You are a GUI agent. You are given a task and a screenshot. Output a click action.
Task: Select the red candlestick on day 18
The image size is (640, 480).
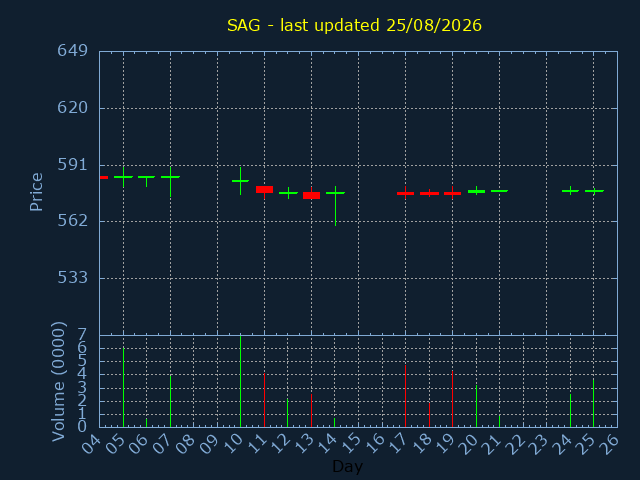pyautogui.click(x=429, y=193)
